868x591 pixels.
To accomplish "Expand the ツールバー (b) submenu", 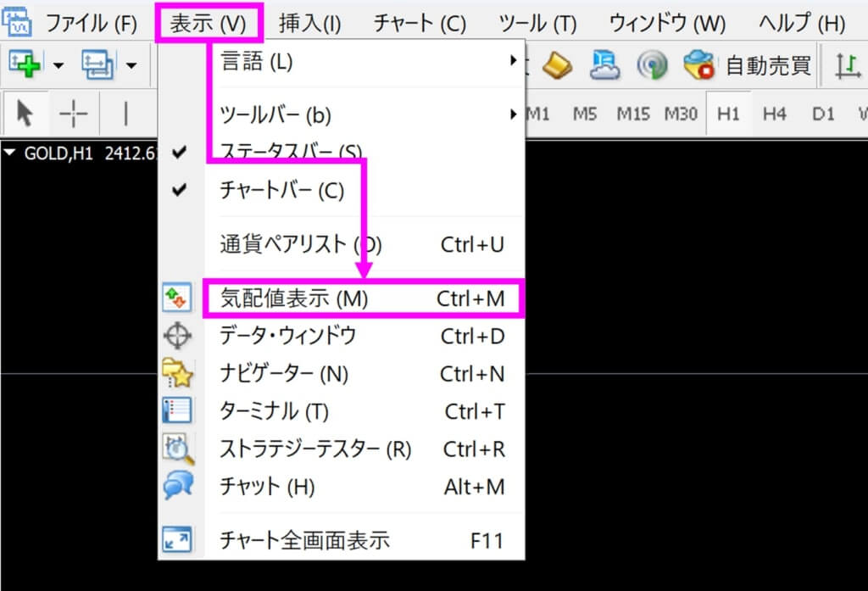I will (341, 115).
